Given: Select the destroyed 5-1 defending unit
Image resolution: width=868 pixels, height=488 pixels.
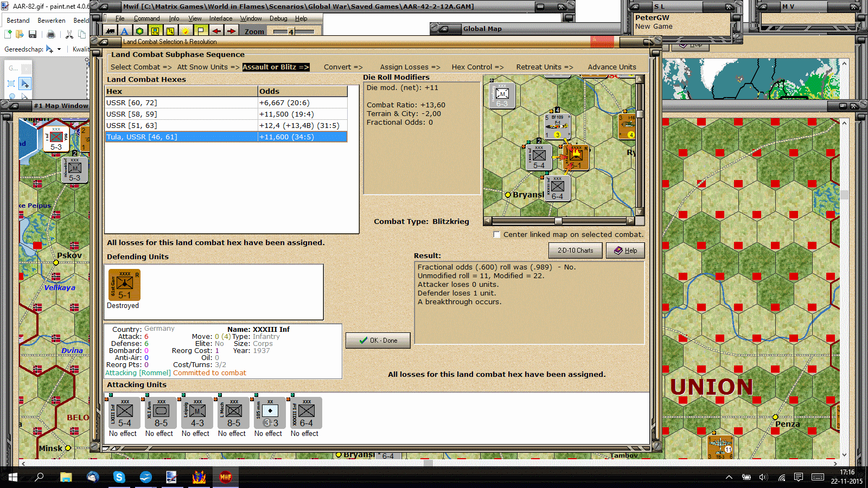Looking at the screenshot, I should [x=125, y=285].
